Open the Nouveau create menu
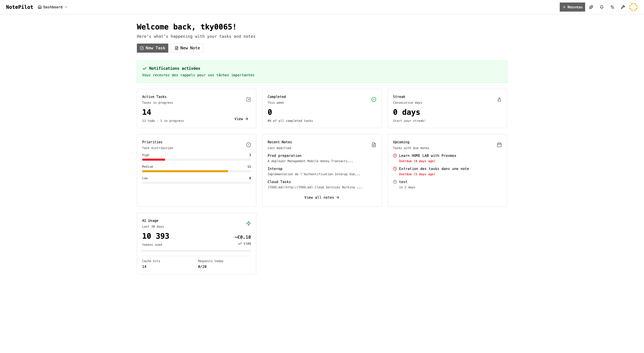Screen dimensions: 644x353 pyautogui.click(x=572, y=7)
